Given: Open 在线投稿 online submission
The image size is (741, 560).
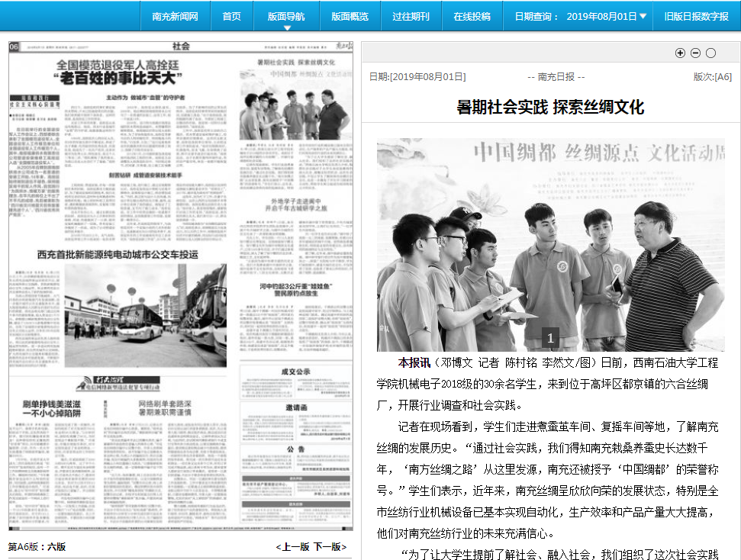Looking at the screenshot, I should [x=472, y=16].
